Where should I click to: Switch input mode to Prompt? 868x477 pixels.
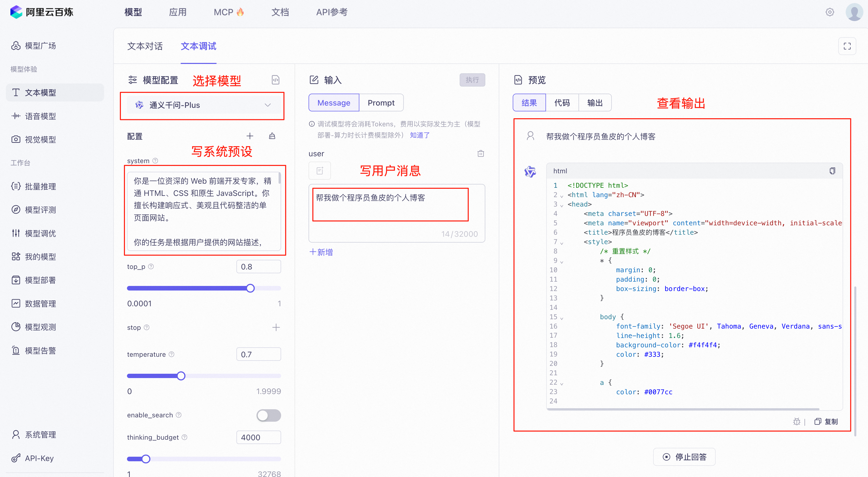[x=381, y=103]
